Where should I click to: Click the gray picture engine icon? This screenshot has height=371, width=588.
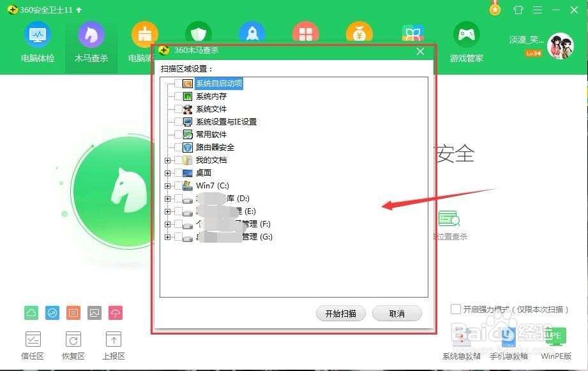pyautogui.click(x=94, y=313)
